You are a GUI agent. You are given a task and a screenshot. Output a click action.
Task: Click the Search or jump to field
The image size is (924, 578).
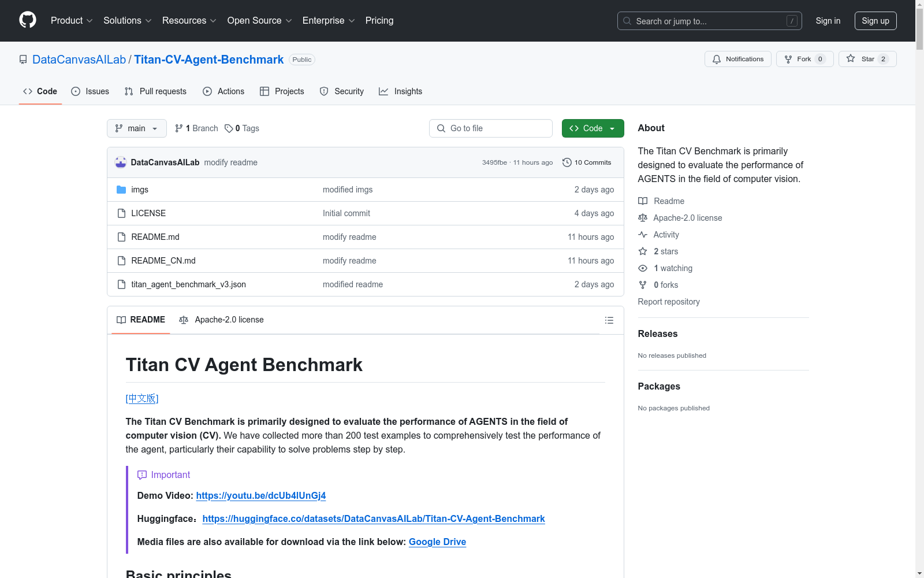[x=710, y=21]
